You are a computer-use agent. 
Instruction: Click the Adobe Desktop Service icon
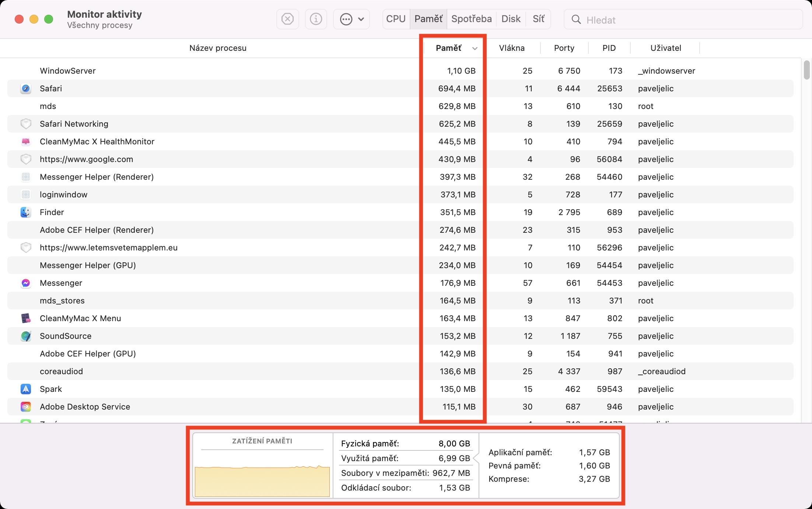point(26,407)
